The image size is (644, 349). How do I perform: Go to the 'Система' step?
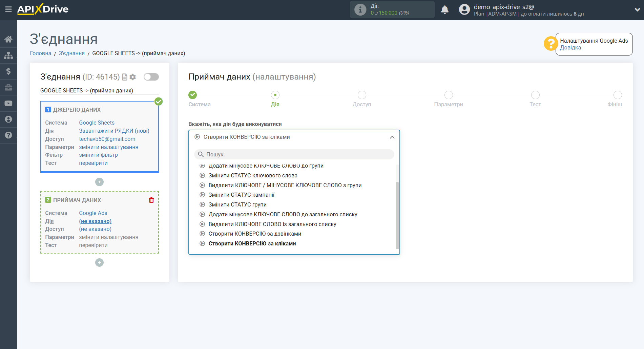[192, 95]
